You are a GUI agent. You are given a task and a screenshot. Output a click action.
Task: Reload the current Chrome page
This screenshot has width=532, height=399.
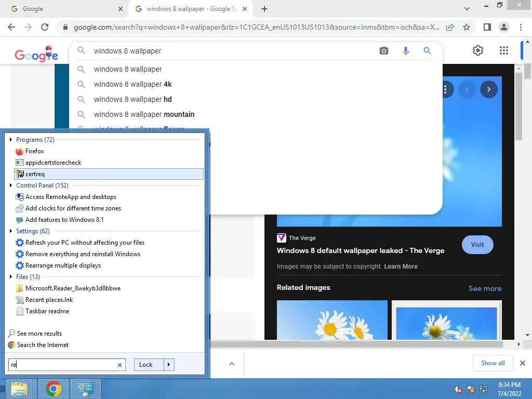coord(45,27)
